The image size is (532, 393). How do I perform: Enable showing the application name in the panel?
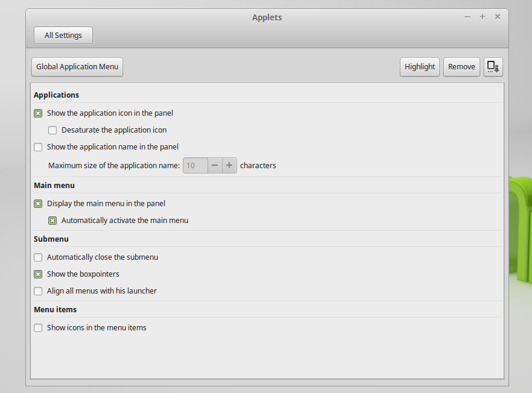38,146
